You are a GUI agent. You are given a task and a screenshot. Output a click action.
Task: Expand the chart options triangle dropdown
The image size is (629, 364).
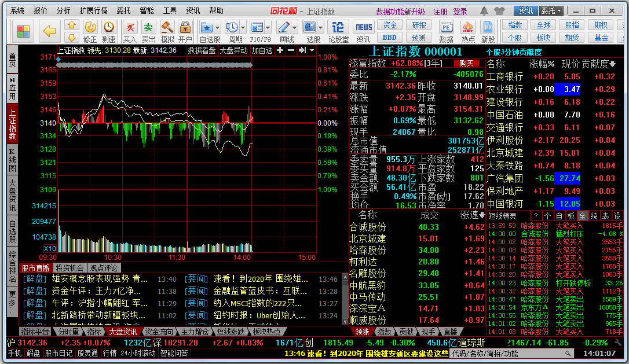click(x=312, y=50)
